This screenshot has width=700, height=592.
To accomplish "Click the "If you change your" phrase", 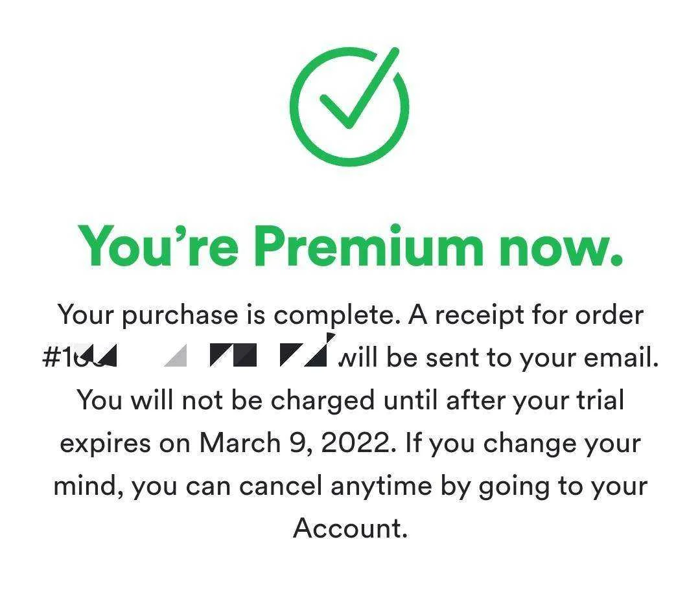I will (x=523, y=444).
